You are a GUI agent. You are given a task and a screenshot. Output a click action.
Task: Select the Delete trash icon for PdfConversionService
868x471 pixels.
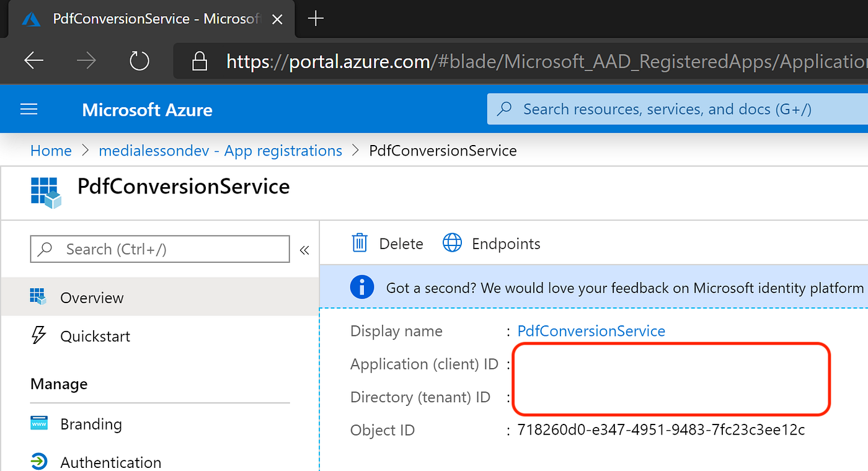[x=360, y=243]
